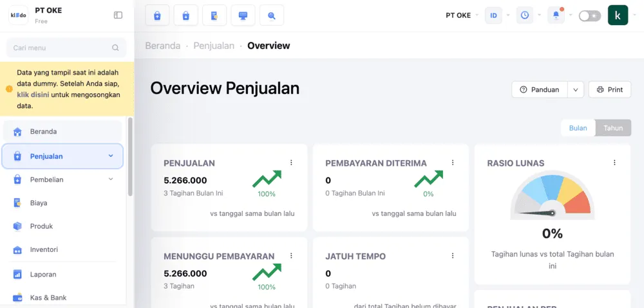This screenshot has width=644, height=308.
Task: Open the PT OKE company dropdown in the header
Action: click(x=462, y=15)
